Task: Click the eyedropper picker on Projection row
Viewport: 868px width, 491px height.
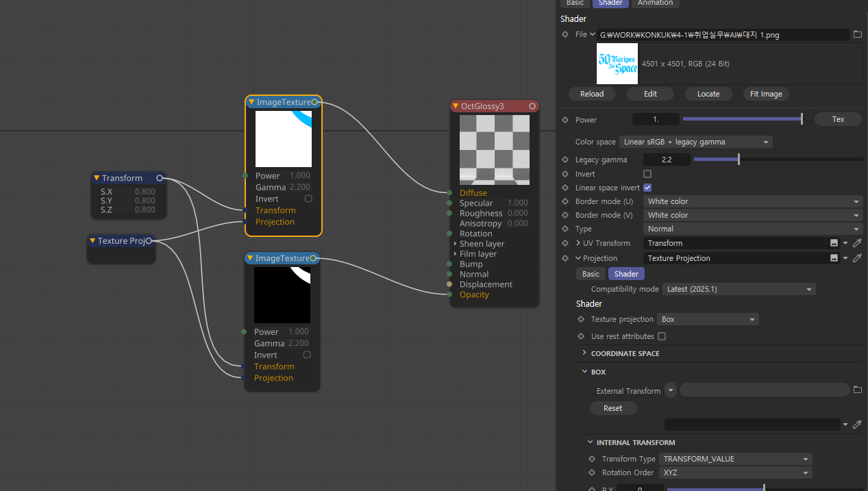Action: 857,258
